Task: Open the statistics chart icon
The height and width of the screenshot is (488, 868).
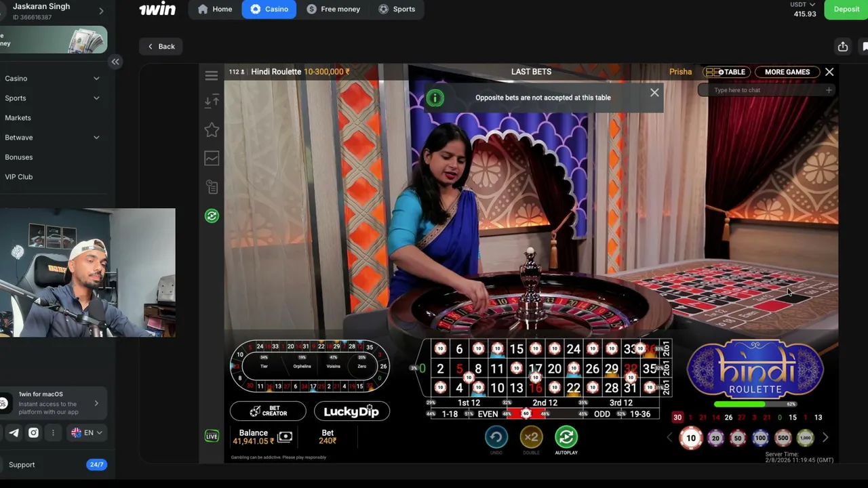Action: point(212,158)
